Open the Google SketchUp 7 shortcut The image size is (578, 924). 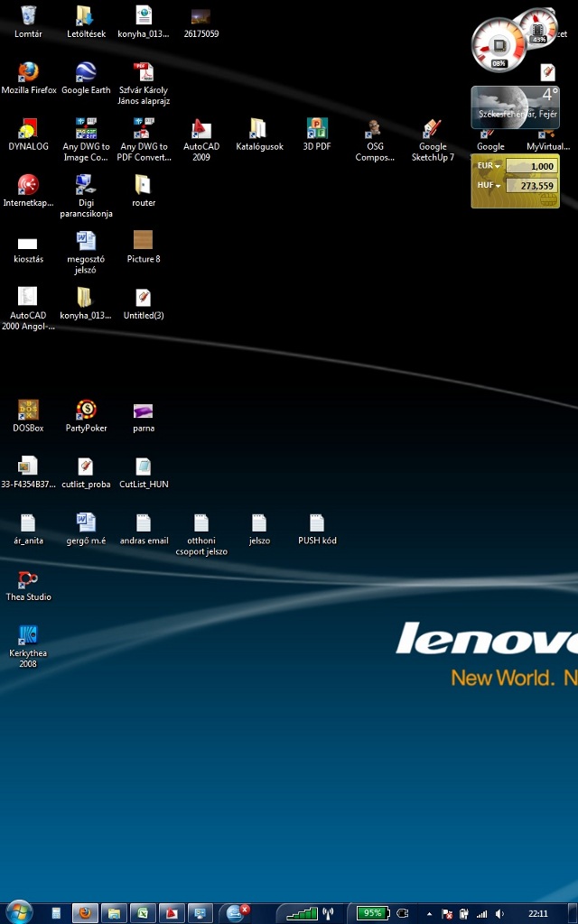(x=433, y=140)
